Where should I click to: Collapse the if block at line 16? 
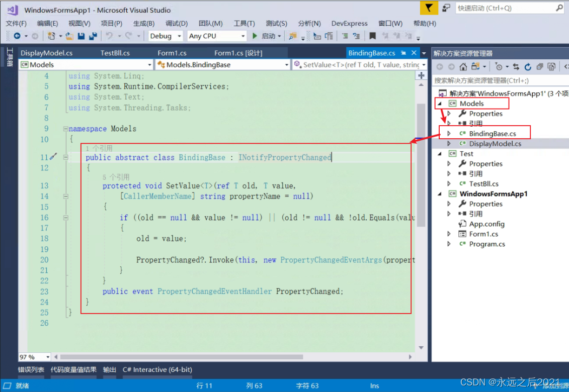65,217
